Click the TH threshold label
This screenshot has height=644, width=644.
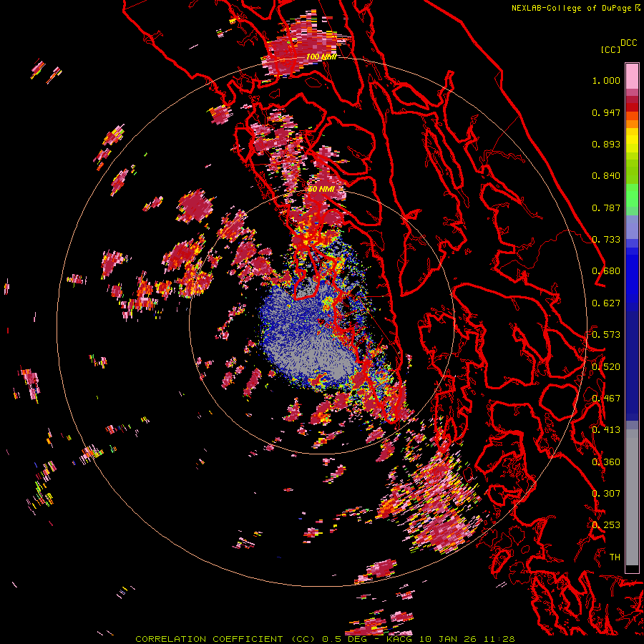615,557
